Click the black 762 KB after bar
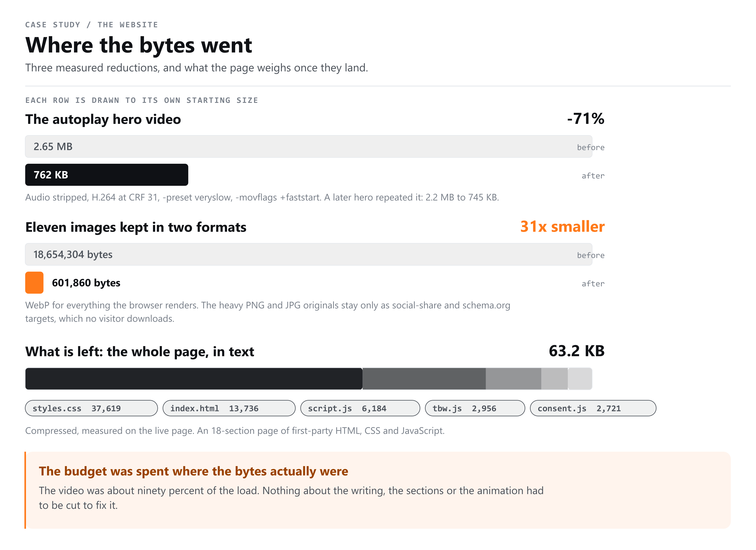This screenshot has width=756, height=550. (x=107, y=174)
